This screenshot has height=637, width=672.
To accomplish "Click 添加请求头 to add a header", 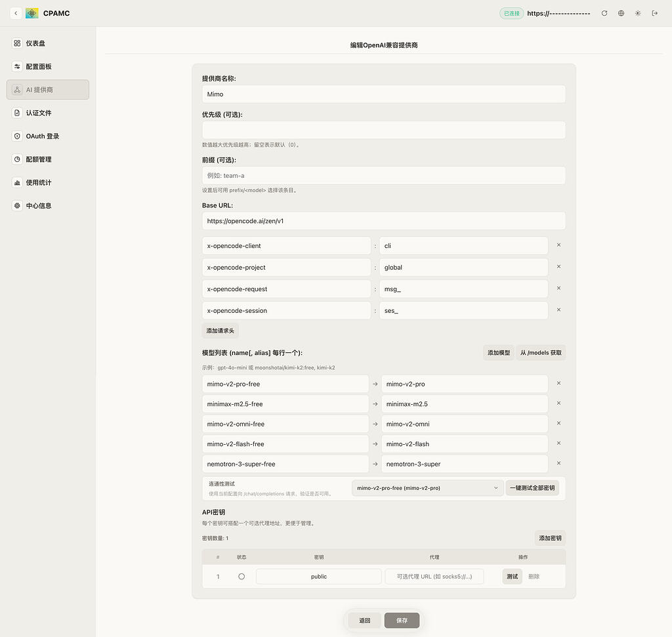I will (220, 331).
